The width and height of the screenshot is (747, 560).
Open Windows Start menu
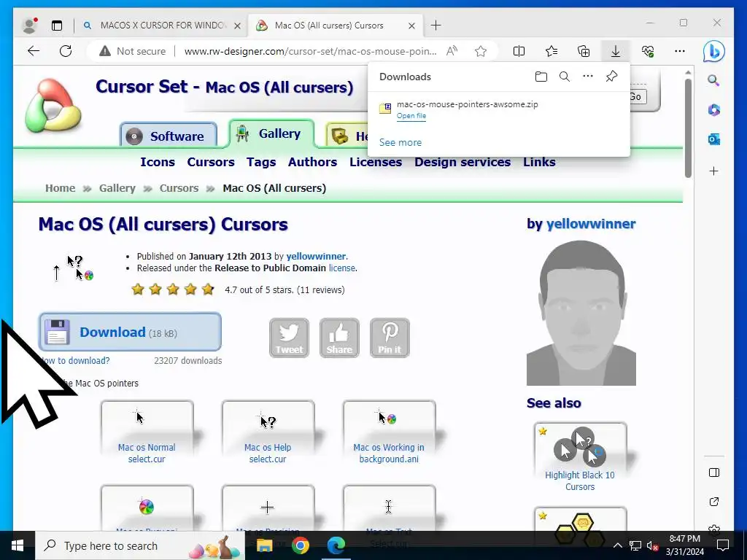click(x=18, y=545)
